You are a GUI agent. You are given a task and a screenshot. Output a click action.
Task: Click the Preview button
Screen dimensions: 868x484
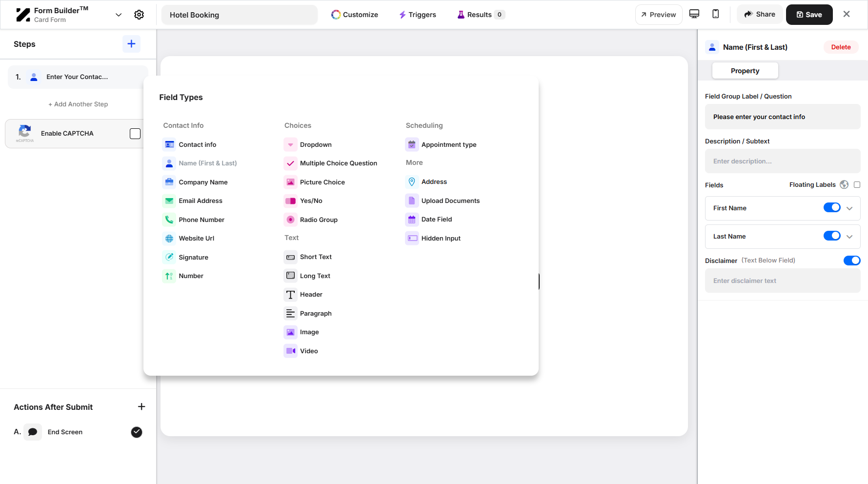tap(659, 15)
